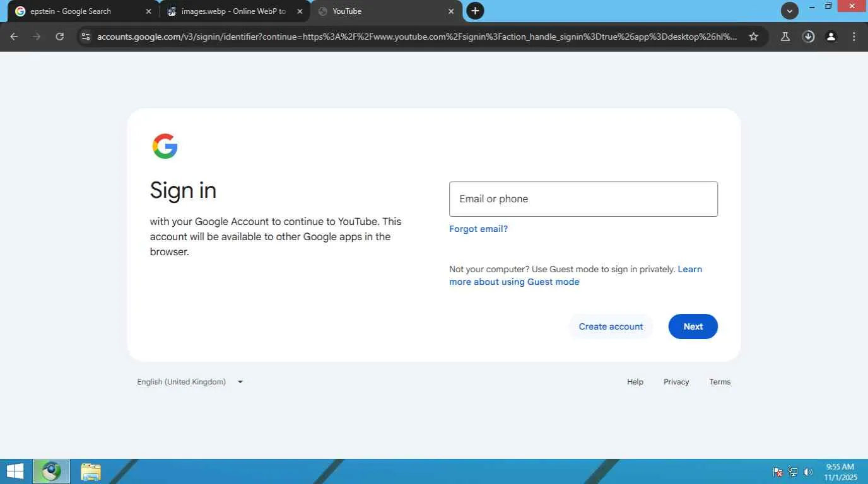The image size is (868, 484).
Task: Reload the sign-in page
Action: 60,37
